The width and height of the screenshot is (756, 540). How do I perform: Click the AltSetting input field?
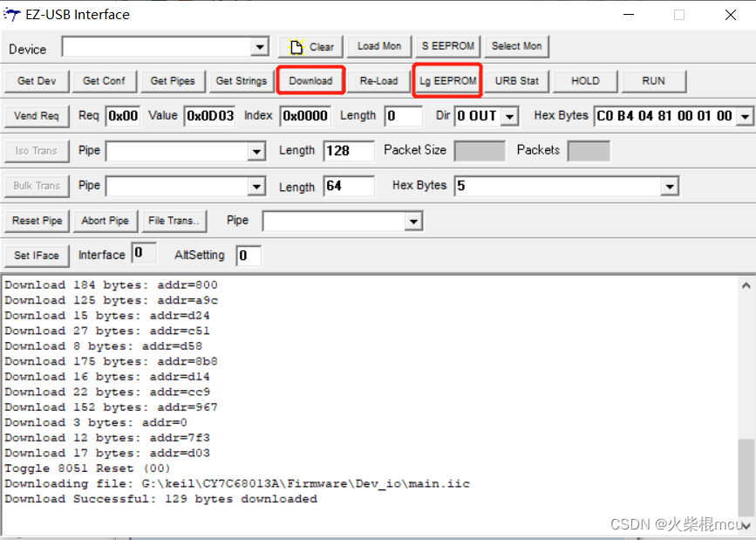(249, 256)
